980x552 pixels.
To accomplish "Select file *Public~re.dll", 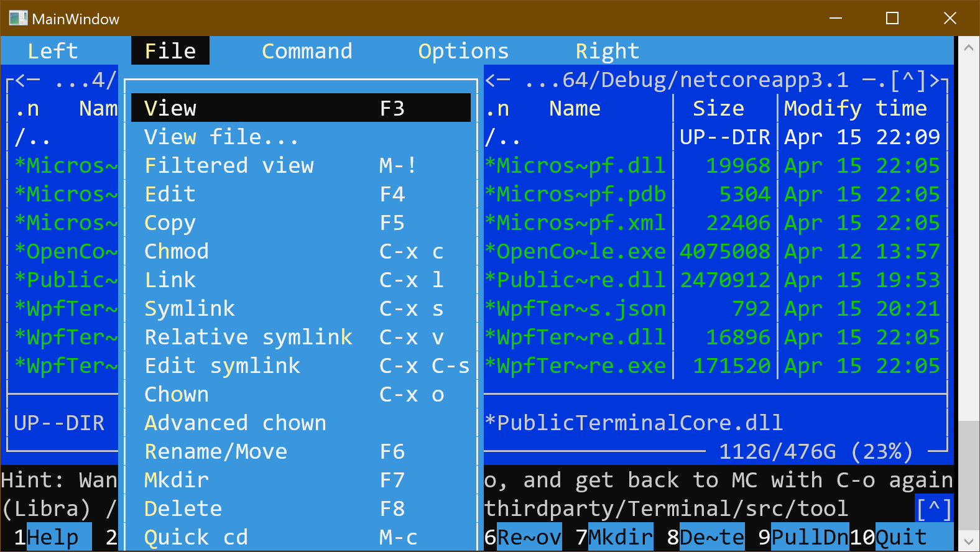I will 575,280.
